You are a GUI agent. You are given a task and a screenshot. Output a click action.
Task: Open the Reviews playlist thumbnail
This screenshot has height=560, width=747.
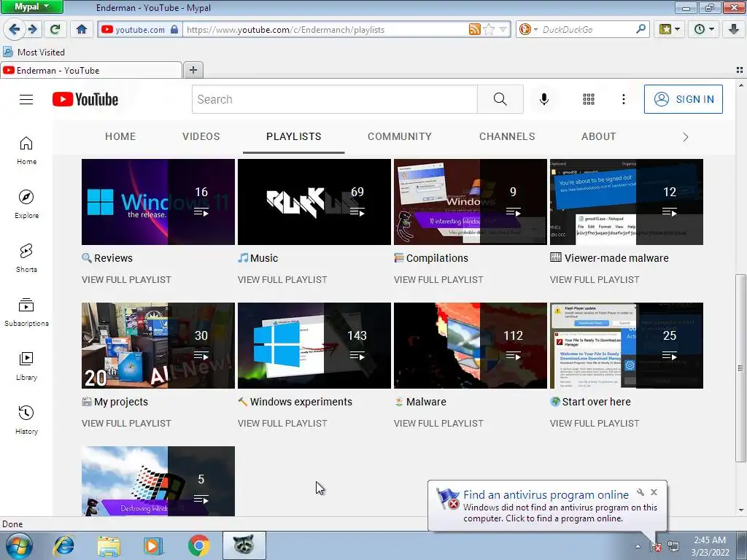tap(158, 202)
